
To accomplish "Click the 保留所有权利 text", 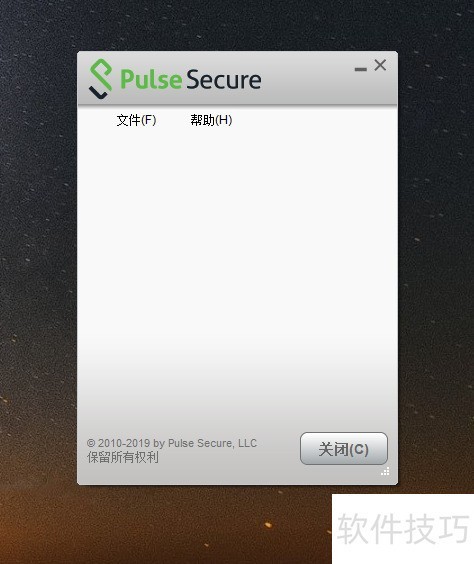I will click(x=123, y=457).
